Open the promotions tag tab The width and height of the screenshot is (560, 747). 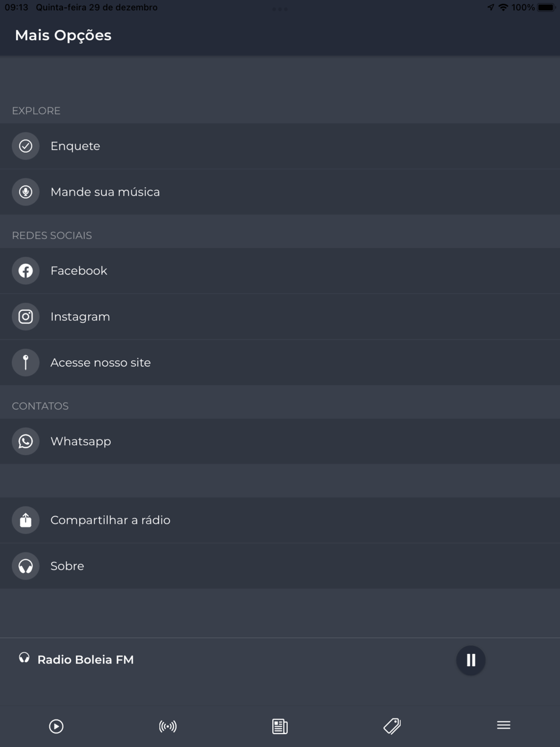pos(392,726)
